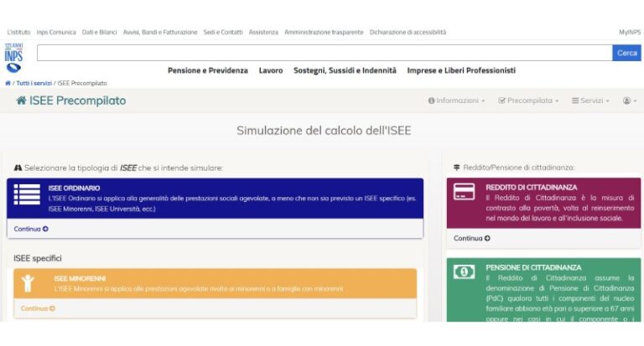Click the INPS logo
644x346 pixels.
pos(13,58)
